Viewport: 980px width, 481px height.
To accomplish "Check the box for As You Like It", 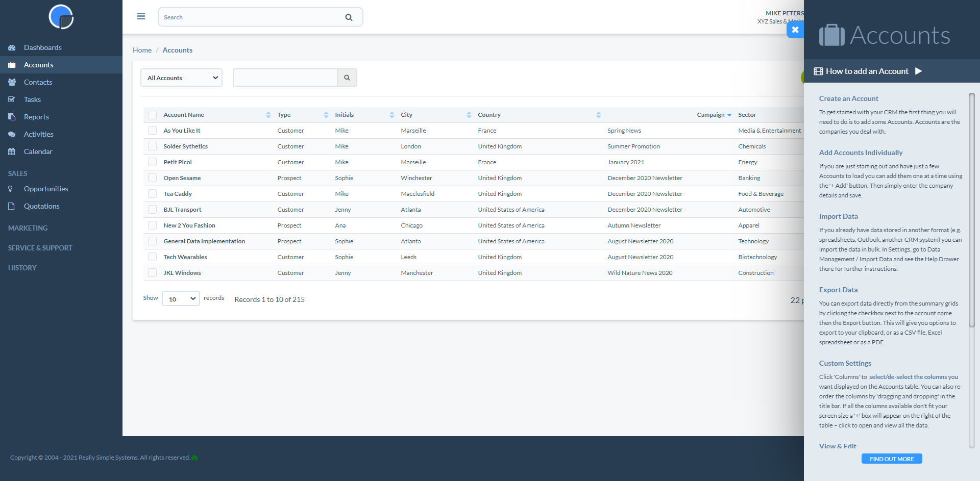I will coord(152,131).
